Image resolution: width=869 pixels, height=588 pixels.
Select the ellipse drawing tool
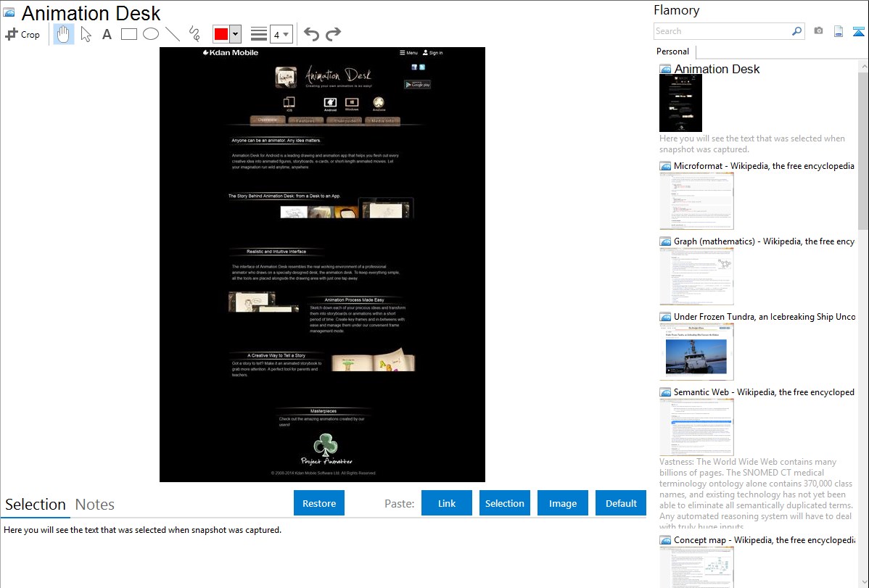151,34
